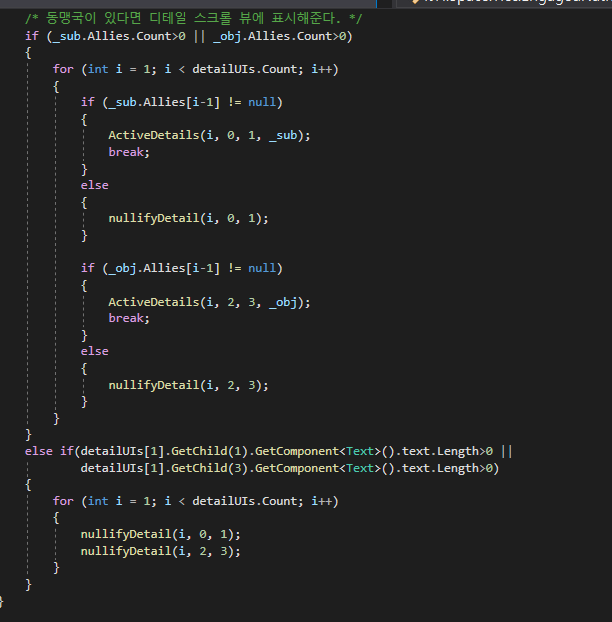612x622 pixels.
Task: Click the "else if" keywords before detailUIs[1]
Action: (52, 451)
